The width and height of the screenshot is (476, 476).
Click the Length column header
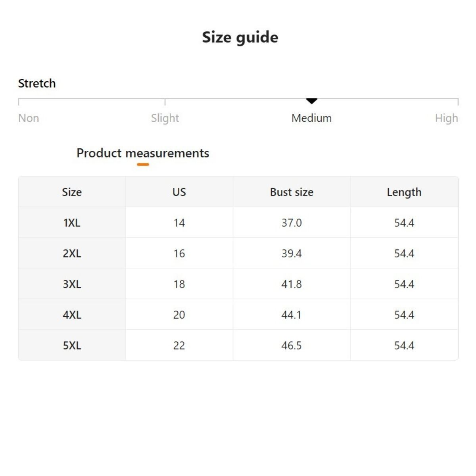point(404,192)
